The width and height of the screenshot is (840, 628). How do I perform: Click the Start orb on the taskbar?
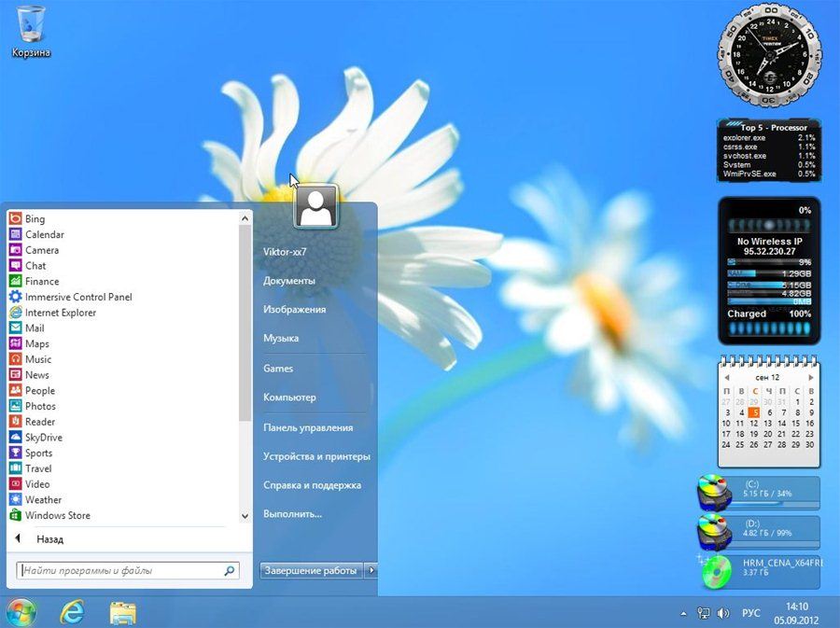21,612
